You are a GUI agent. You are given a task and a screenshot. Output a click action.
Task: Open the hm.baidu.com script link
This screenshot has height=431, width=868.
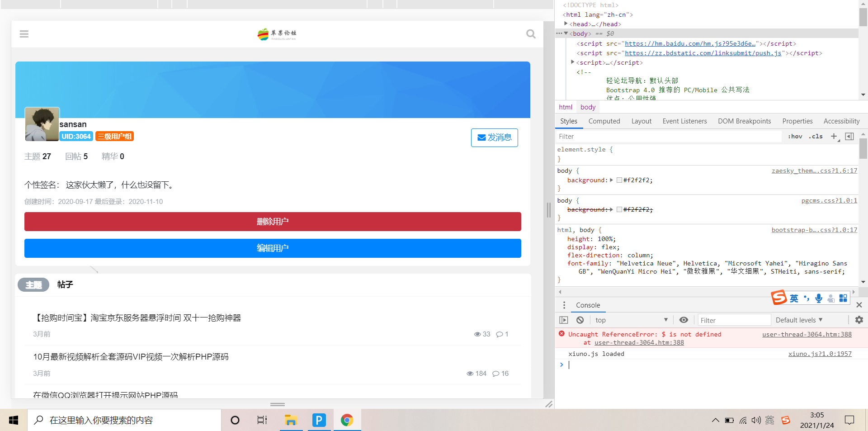click(x=690, y=43)
